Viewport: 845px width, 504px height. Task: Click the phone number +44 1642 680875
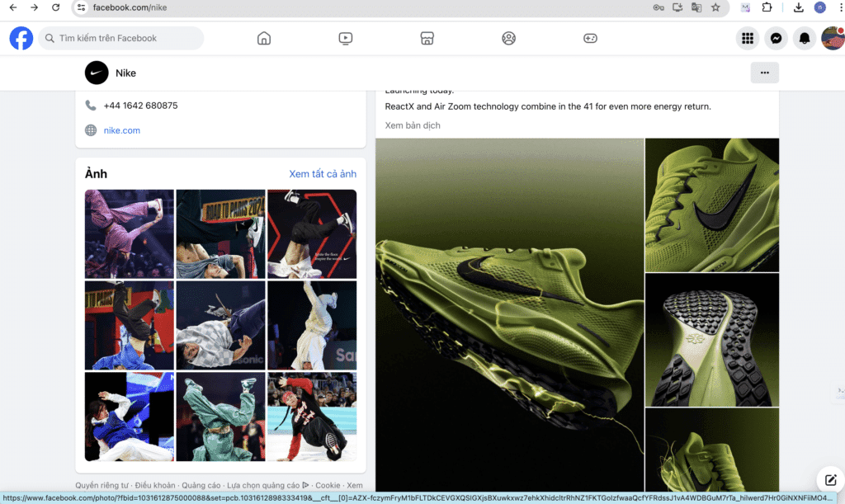pyautogui.click(x=140, y=106)
